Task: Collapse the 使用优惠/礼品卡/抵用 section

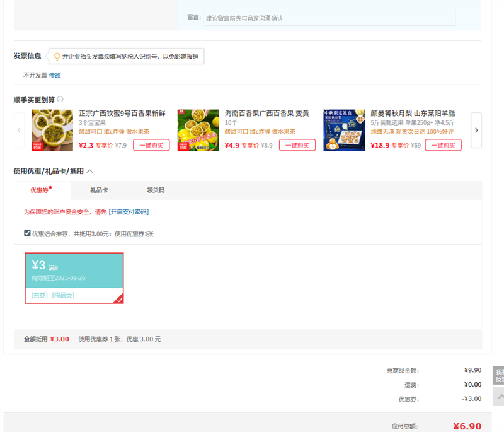Action: click(89, 171)
